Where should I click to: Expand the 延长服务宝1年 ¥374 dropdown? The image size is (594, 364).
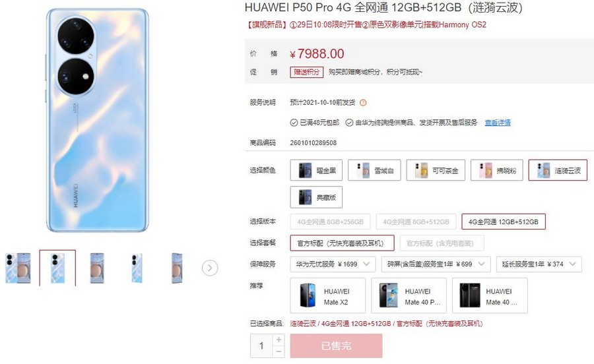(x=539, y=264)
